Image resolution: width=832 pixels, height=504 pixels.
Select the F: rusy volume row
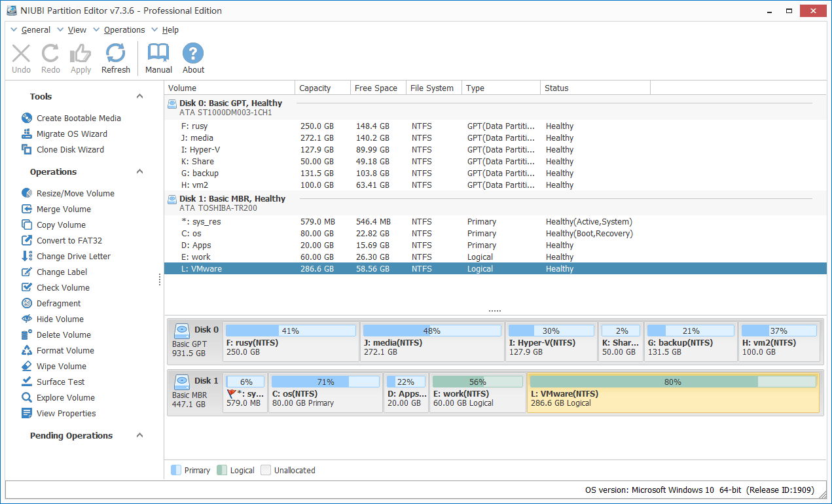coord(496,126)
